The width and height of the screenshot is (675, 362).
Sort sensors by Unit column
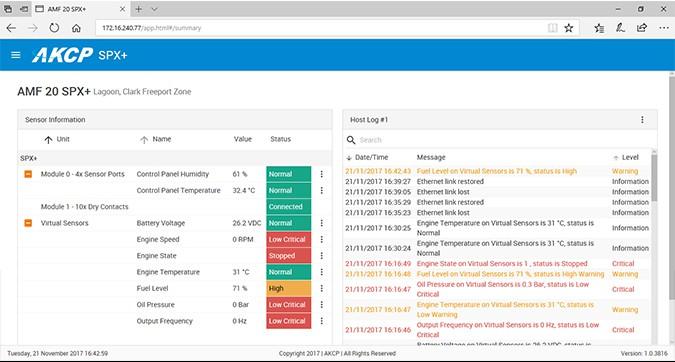tap(57, 139)
